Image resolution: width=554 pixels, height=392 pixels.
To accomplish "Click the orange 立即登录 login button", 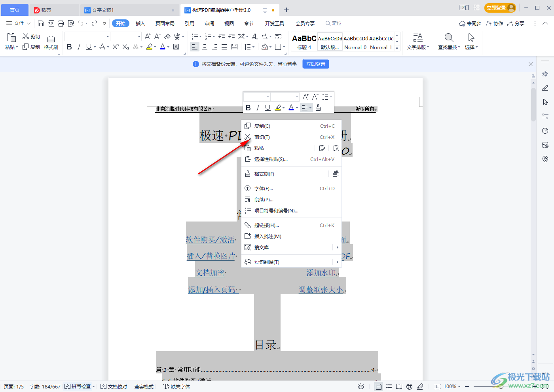I will [500, 8].
